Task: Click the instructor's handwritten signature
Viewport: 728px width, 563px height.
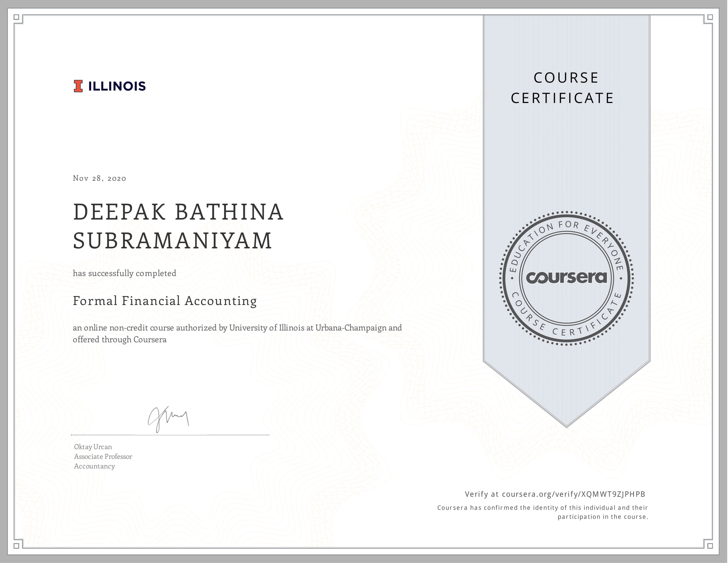Action: coord(168,419)
